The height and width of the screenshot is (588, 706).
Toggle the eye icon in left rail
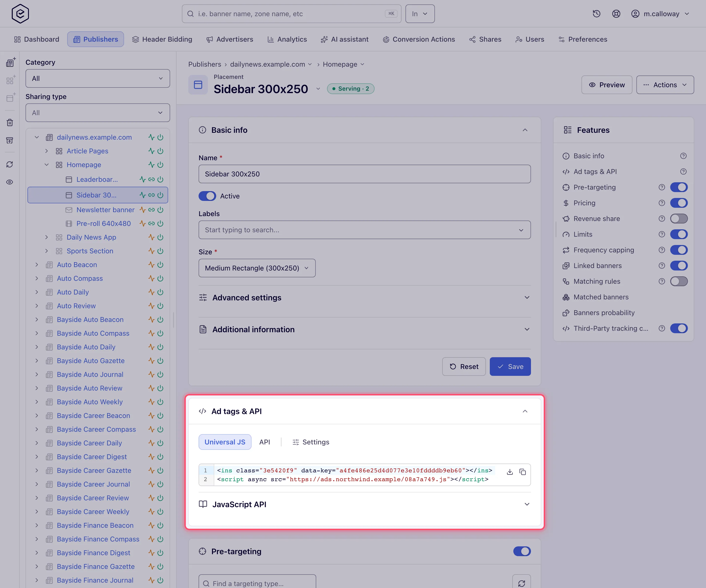10,182
